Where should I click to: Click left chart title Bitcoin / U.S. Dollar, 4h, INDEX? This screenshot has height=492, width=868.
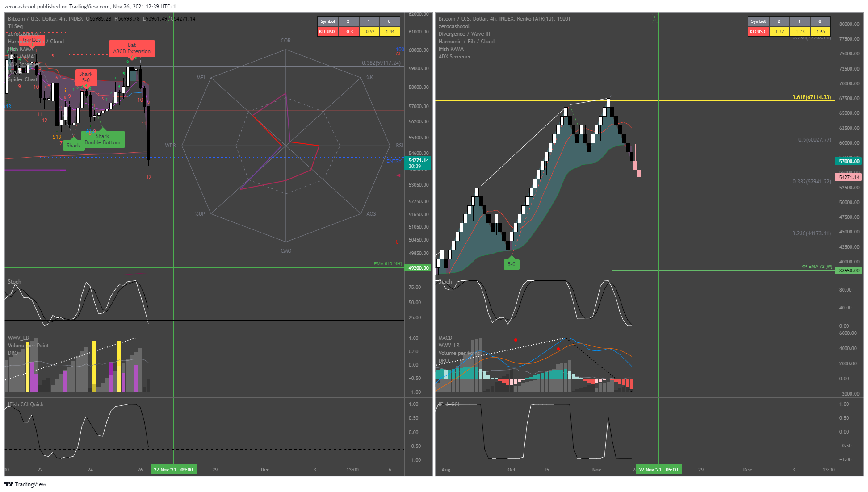(x=45, y=19)
